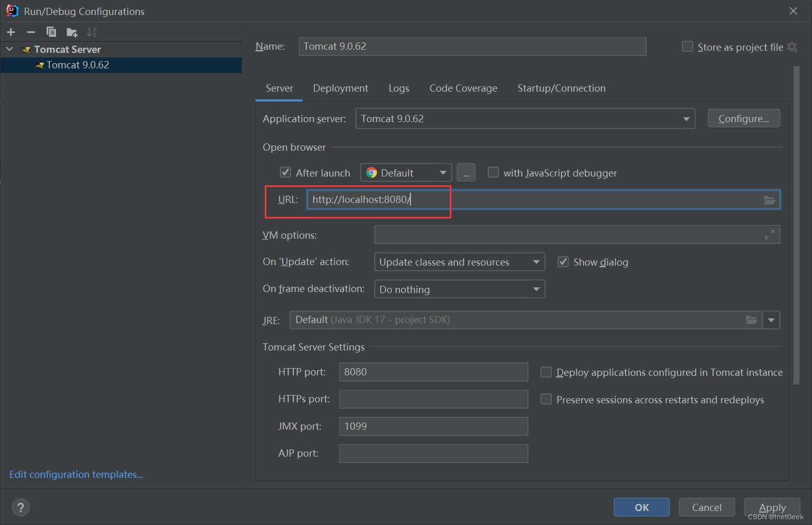Viewport: 812px width, 525px height.
Task: Sort configurations alphabetically
Action: point(92,32)
